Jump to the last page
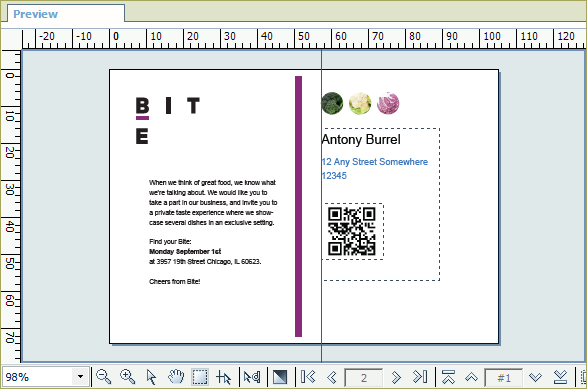This screenshot has height=389, width=587. click(x=420, y=377)
